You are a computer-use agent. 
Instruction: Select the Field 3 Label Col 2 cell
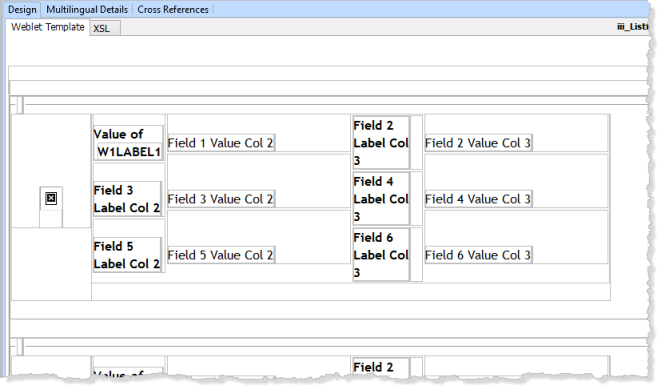(127, 199)
